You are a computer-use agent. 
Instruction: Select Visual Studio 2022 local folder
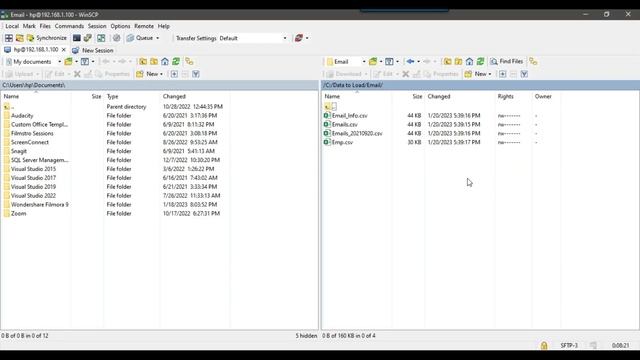pyautogui.click(x=33, y=196)
